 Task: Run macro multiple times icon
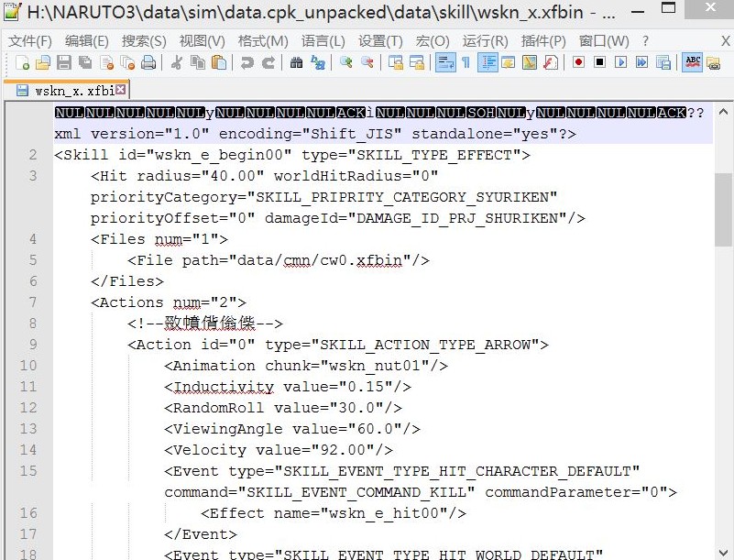641,62
